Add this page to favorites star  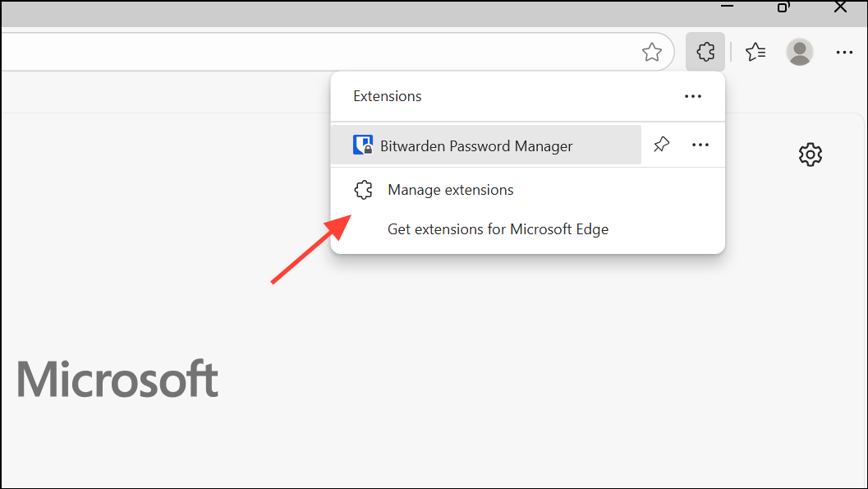pos(651,53)
